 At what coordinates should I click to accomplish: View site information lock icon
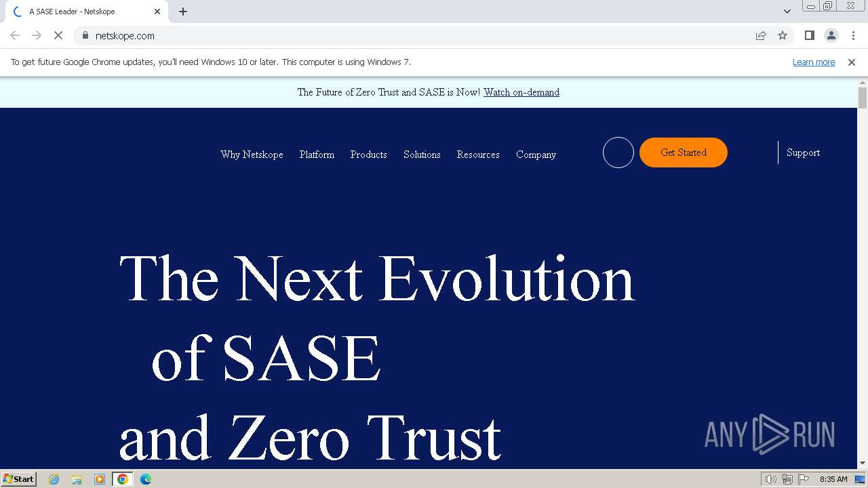tap(85, 35)
